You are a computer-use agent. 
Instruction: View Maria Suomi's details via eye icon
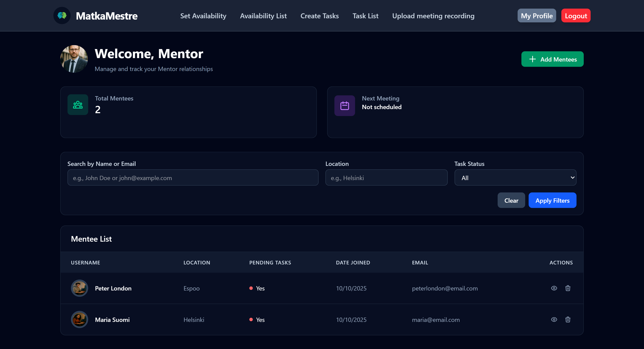pos(554,320)
